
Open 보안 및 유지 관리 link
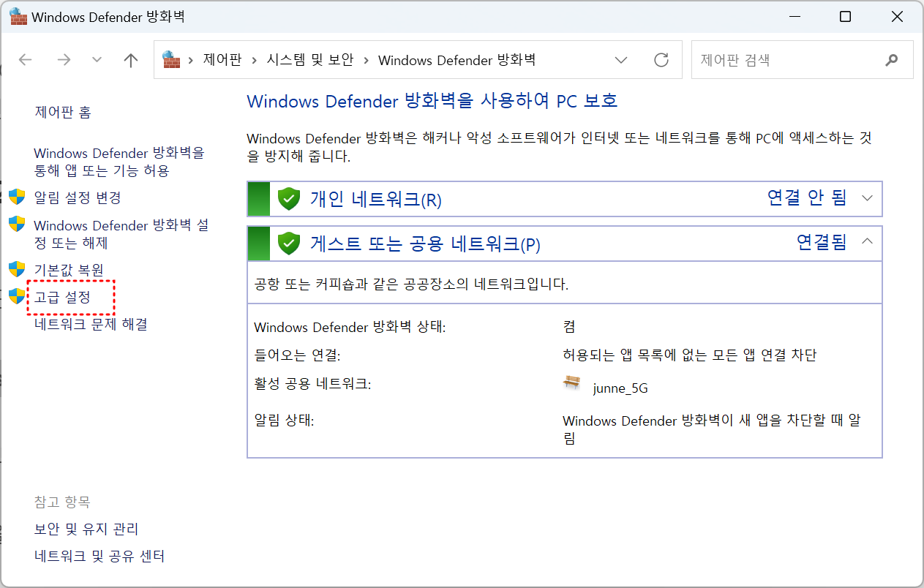click(x=86, y=529)
